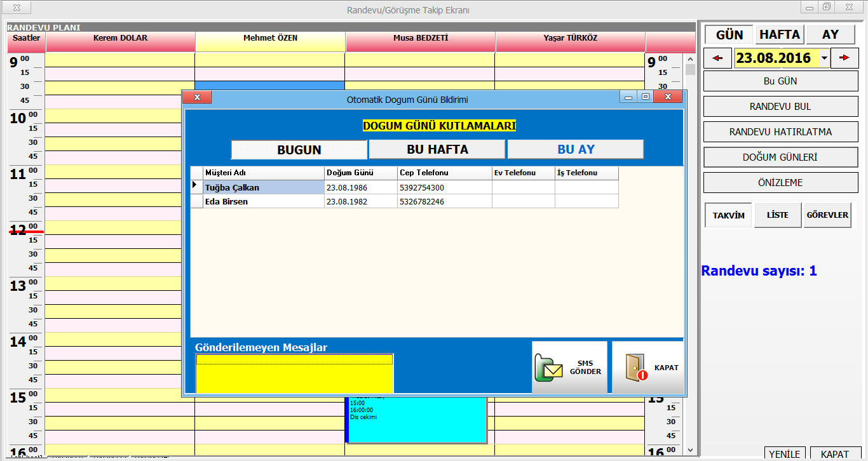Click the Yaşar TÜRKÖZ column header

571,42
